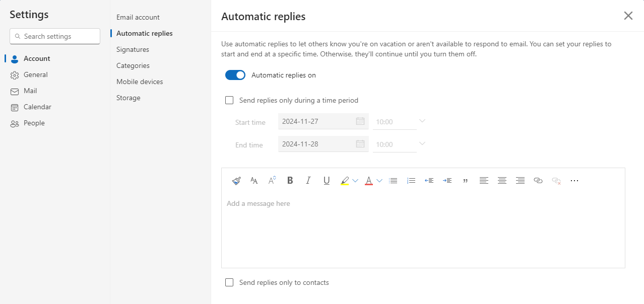Apply quote formatting to text
Image resolution: width=644 pixels, height=304 pixels.
pyautogui.click(x=465, y=181)
